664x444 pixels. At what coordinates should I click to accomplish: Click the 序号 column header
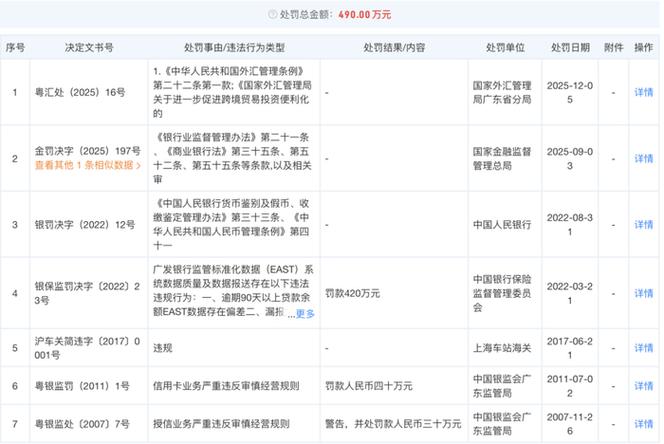point(15,47)
